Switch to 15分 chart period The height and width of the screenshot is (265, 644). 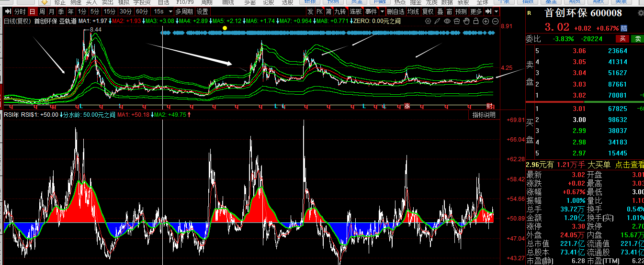coord(110,11)
